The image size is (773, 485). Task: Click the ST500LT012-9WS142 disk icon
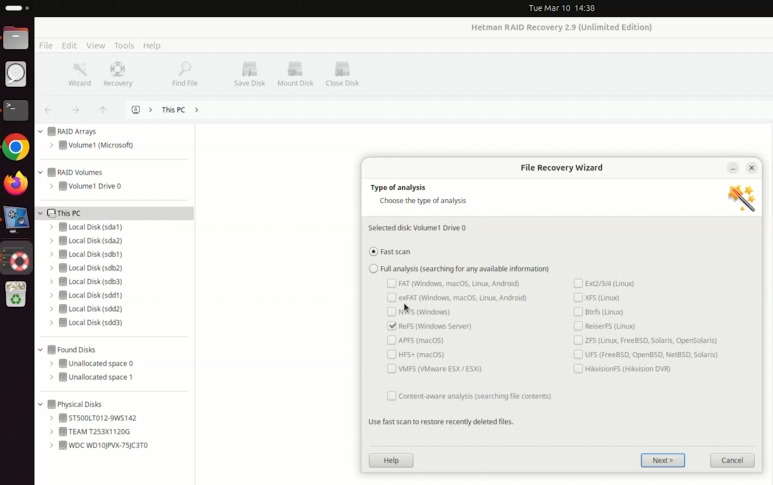click(x=63, y=417)
